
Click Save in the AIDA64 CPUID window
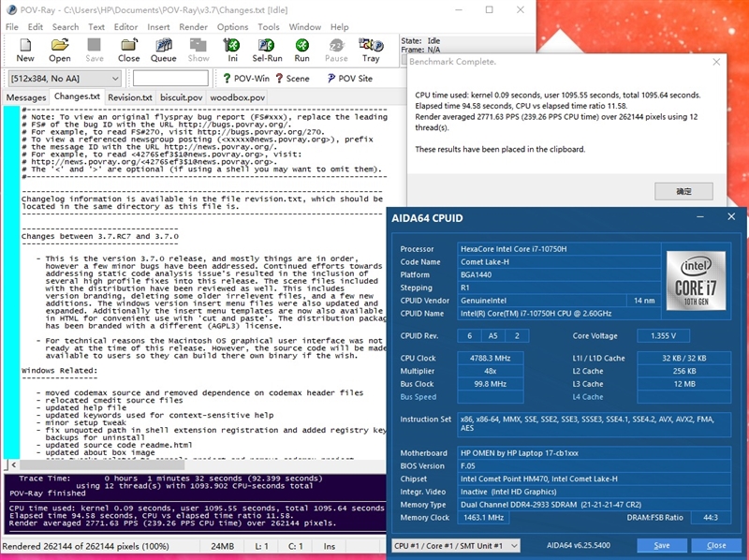pos(662,545)
